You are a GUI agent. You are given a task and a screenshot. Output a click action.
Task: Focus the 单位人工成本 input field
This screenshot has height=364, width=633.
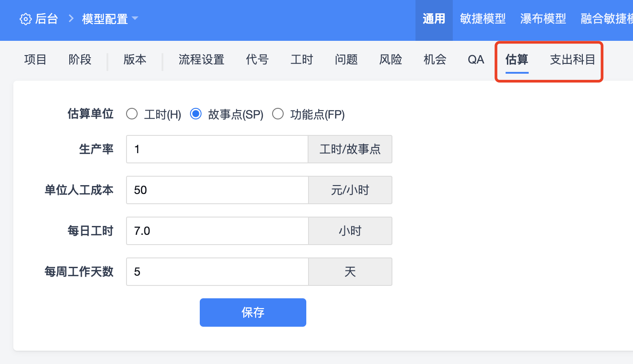coord(217,190)
